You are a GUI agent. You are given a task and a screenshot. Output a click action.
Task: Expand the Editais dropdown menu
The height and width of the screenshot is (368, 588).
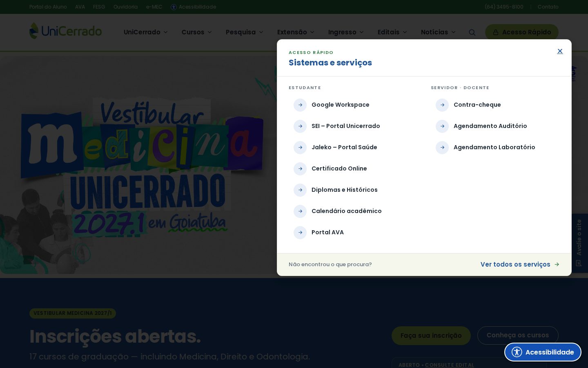click(x=392, y=32)
